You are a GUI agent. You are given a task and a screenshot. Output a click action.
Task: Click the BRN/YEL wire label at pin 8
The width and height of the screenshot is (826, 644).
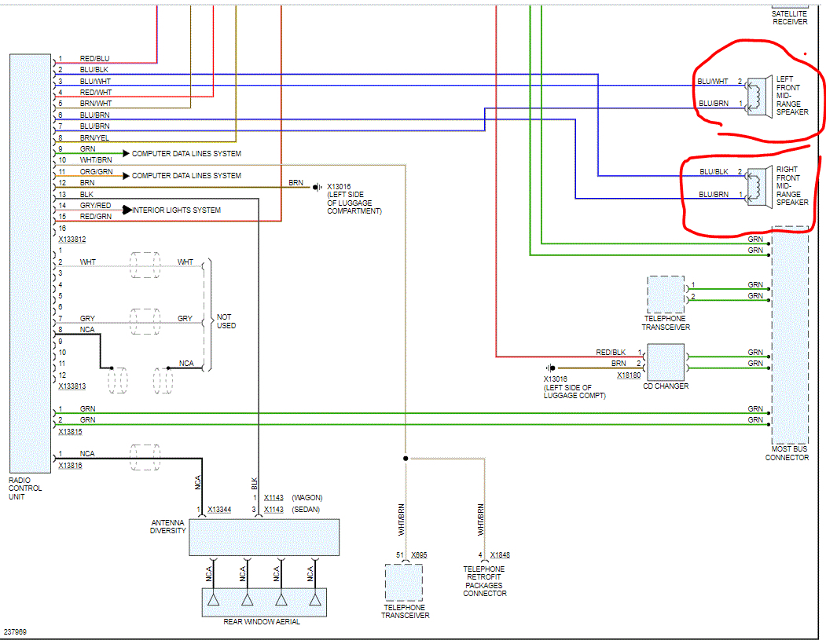95,138
